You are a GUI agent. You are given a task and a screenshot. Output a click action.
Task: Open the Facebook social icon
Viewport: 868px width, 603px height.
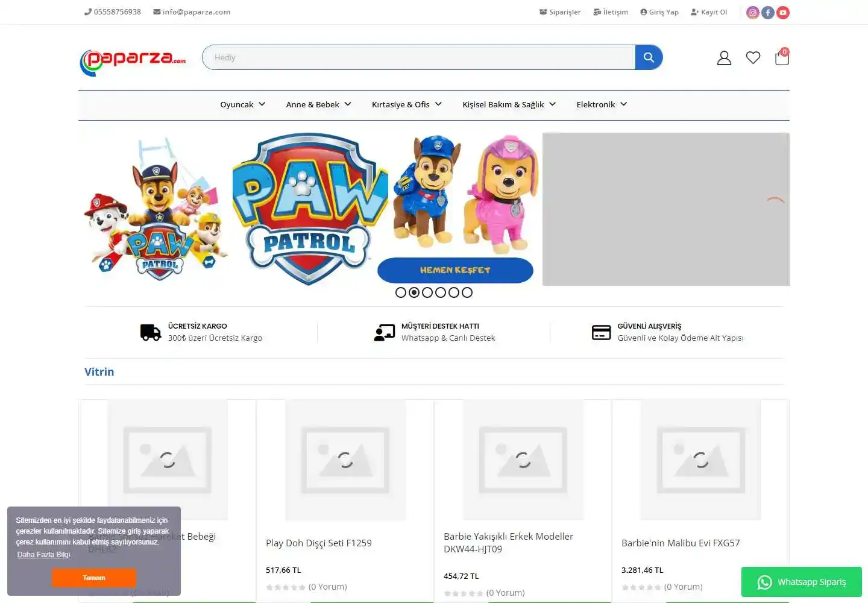pos(768,12)
